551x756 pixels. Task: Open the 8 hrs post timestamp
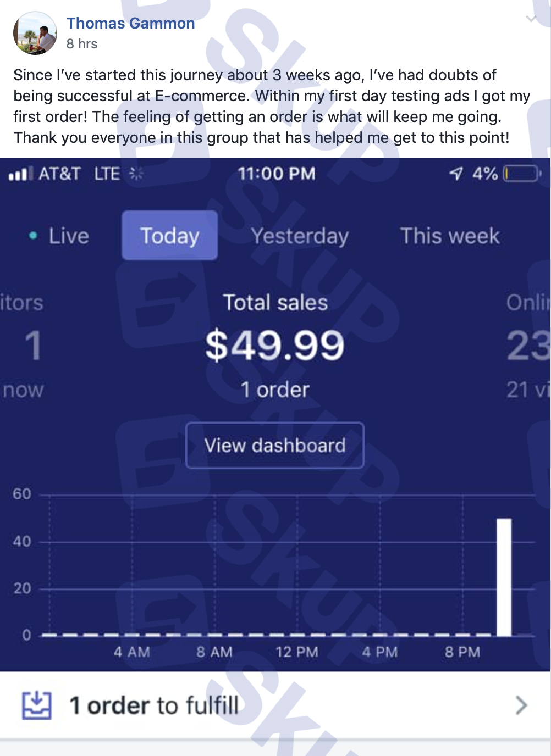coord(82,44)
